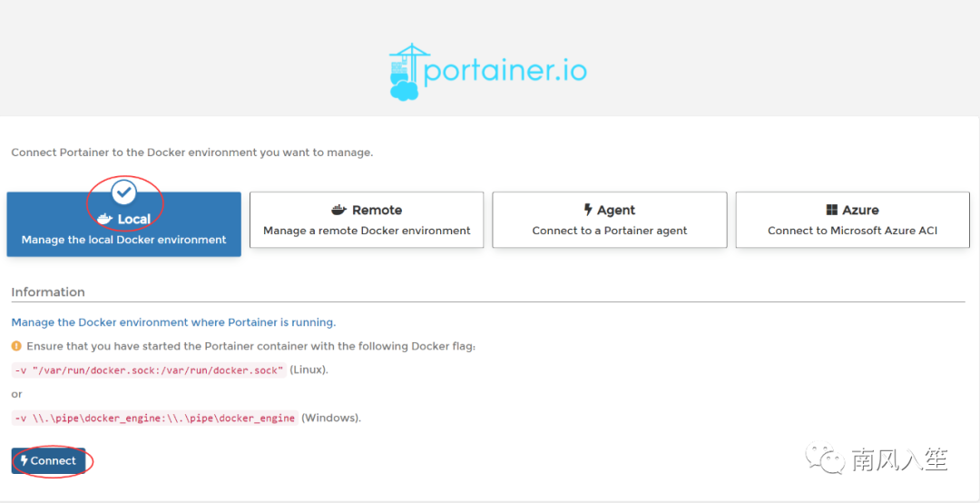This screenshot has height=503, width=980.
Task: Click 'Manage the local Docker environment' description
Action: 123,241
